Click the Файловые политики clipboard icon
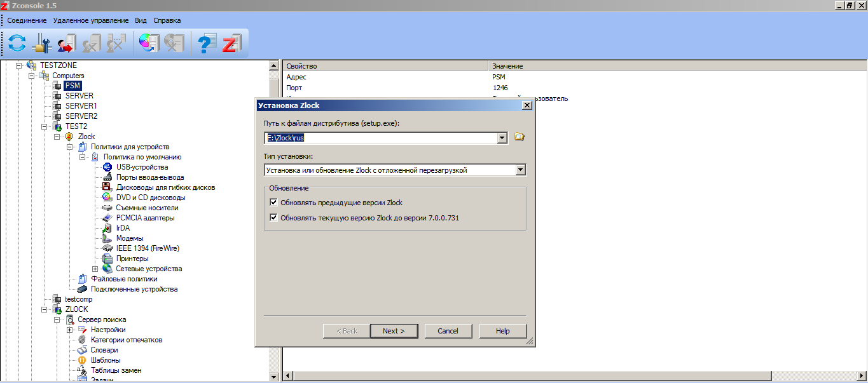The image size is (868, 383). [82, 279]
